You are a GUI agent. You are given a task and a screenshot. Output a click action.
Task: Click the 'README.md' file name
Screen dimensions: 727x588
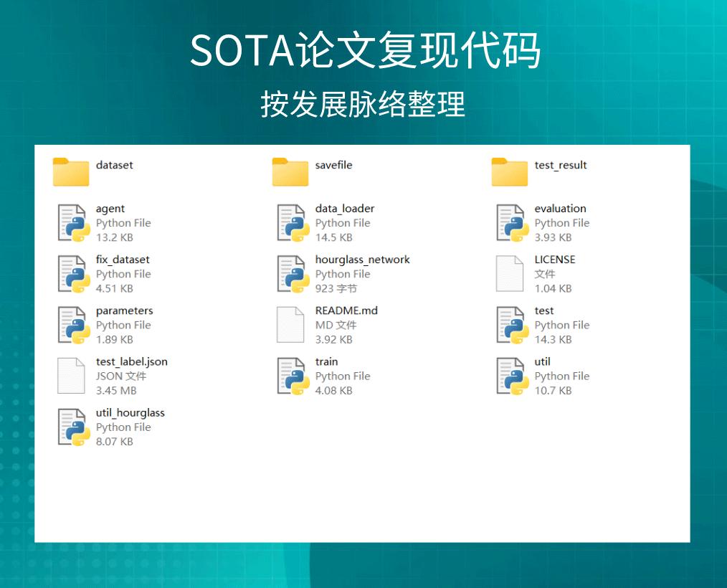point(346,310)
